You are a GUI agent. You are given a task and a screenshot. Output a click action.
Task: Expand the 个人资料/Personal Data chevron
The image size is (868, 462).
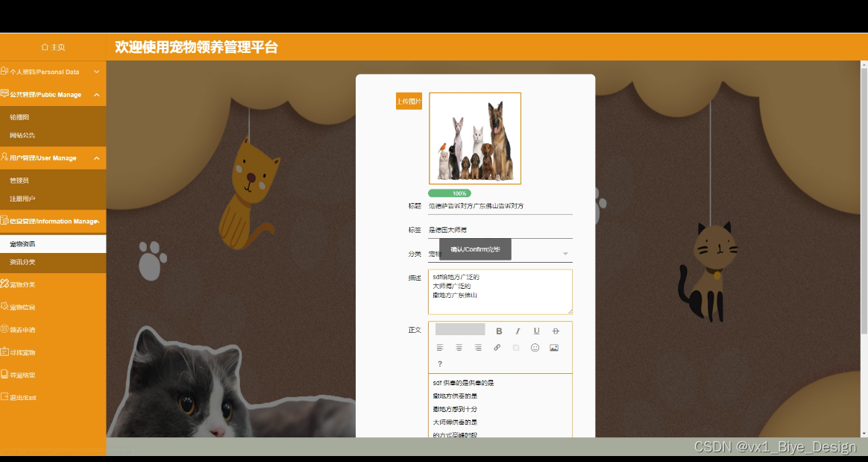tap(96, 72)
